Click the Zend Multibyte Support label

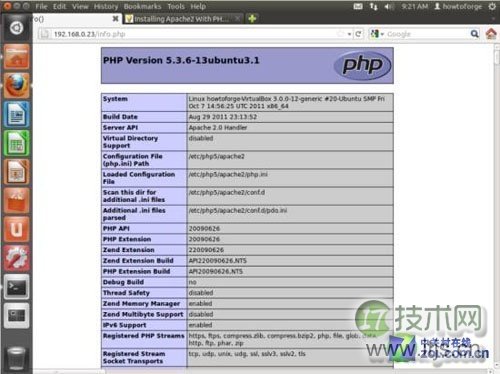click(143, 314)
